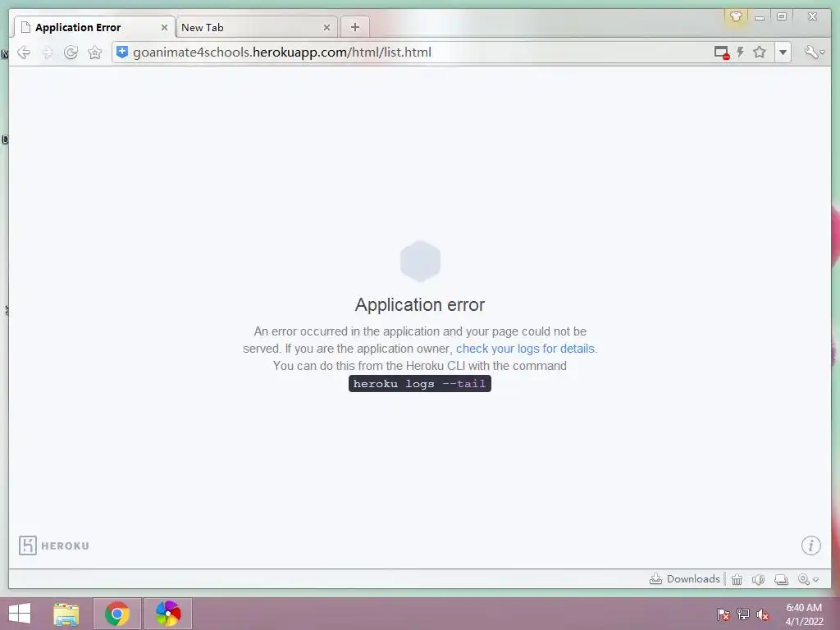
Task: Click the forward navigation arrow
Action: tap(48, 52)
